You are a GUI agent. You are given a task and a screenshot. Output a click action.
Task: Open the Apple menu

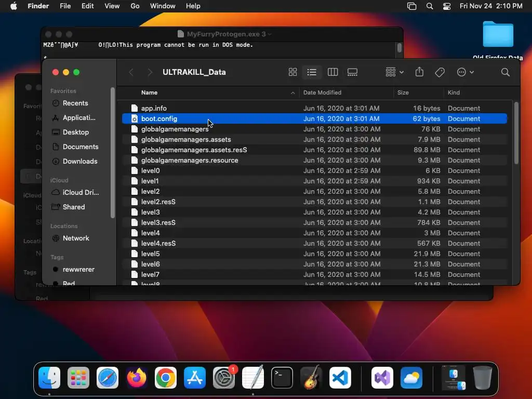click(14, 6)
